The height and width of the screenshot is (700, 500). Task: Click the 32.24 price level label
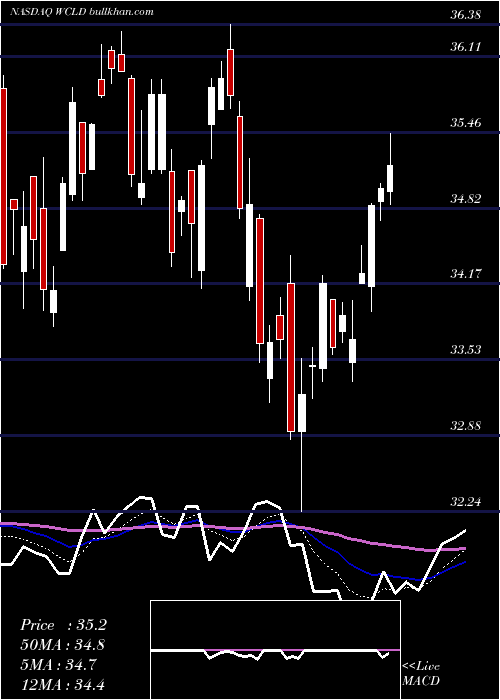coord(466,501)
